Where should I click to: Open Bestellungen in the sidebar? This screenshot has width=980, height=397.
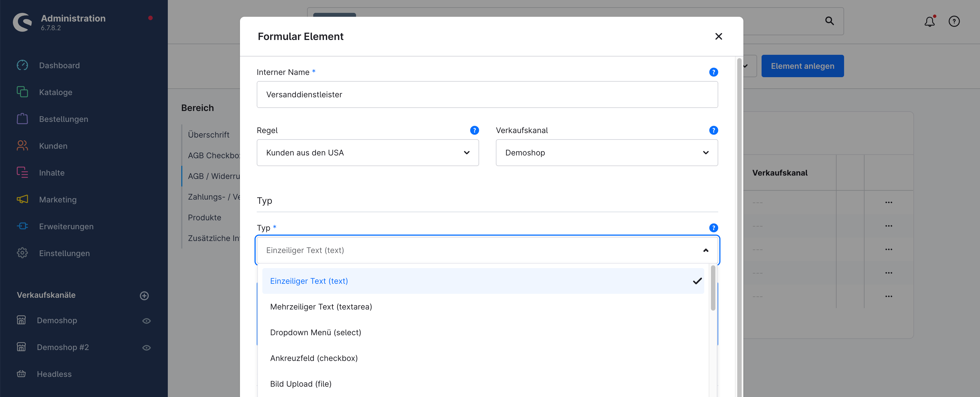click(x=63, y=119)
